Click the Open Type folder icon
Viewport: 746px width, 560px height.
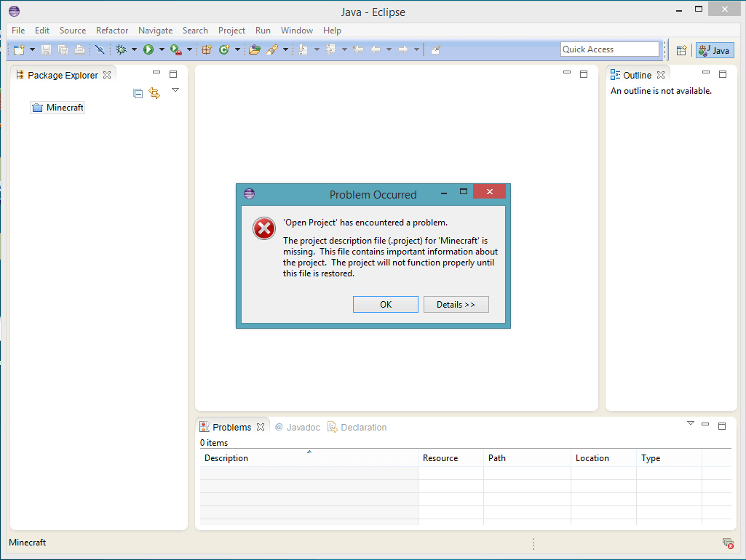254,49
